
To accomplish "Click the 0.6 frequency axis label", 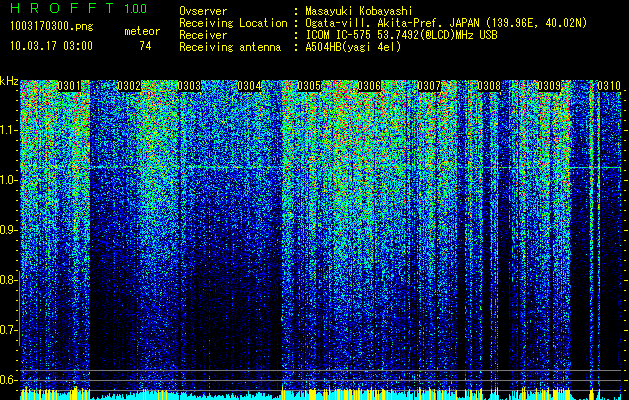I will pos(8,380).
